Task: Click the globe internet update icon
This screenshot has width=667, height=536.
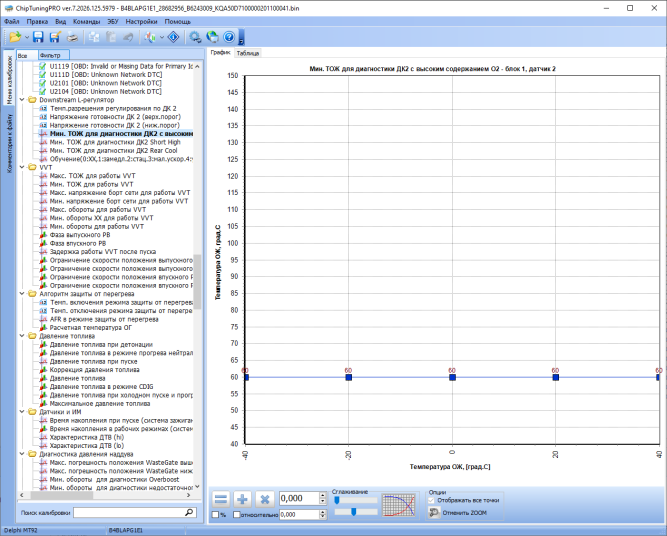Action: [x=212, y=37]
